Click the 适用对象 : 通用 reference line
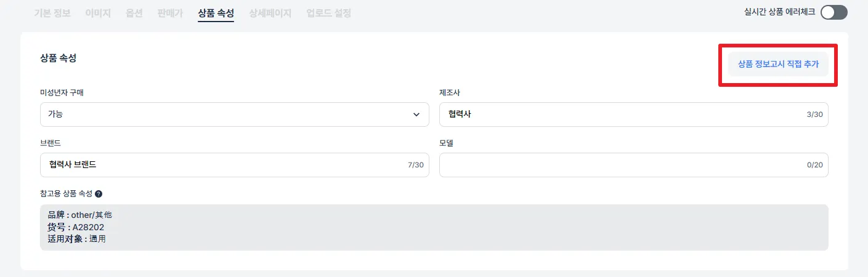 point(76,239)
